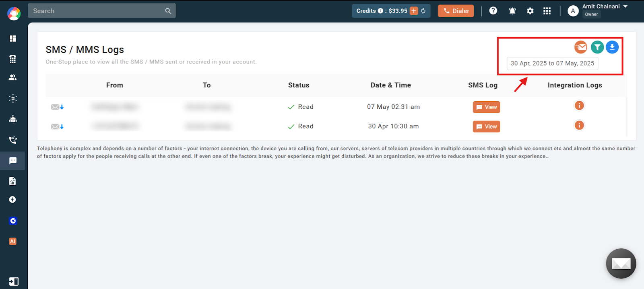Click Read status in 07 May row
Screen dimensions: 644x289
tap(301, 107)
